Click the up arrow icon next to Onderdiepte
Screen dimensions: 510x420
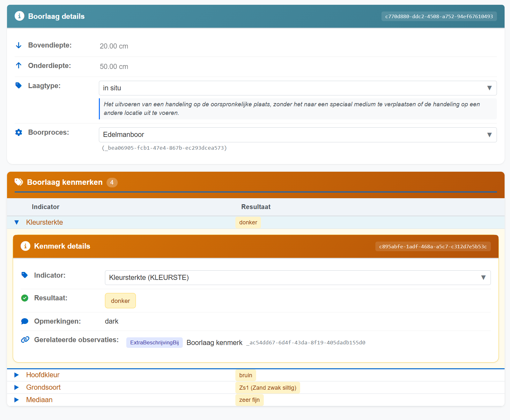pos(18,65)
